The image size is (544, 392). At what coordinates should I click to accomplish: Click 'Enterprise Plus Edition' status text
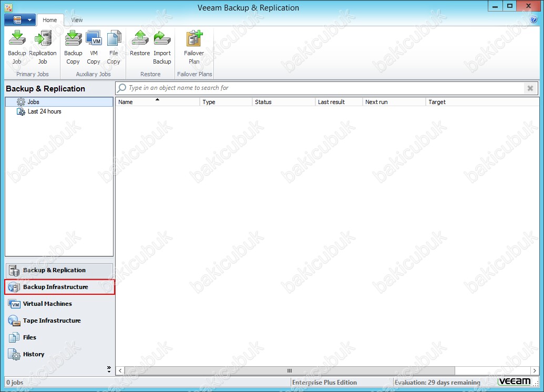324,383
